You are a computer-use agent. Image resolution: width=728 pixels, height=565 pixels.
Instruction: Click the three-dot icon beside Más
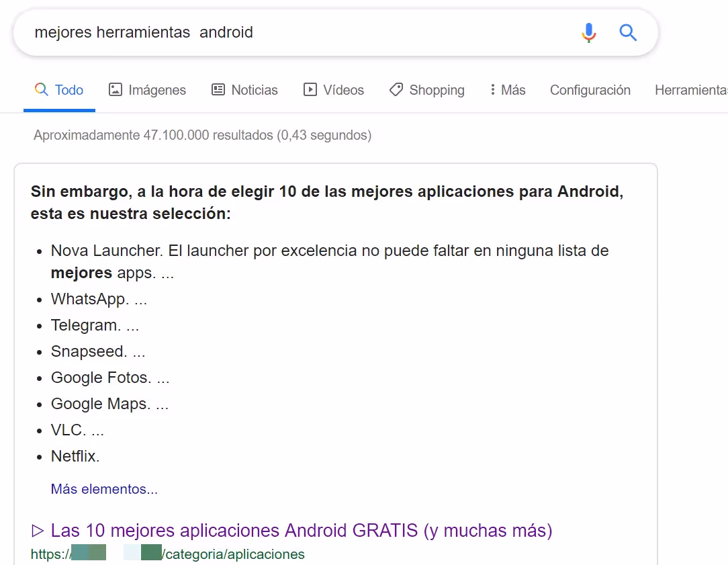pos(492,89)
